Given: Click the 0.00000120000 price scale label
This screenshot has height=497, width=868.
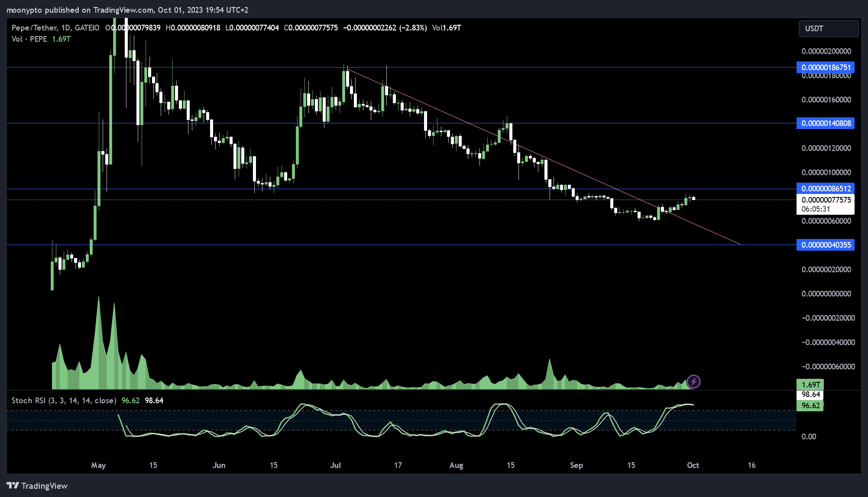Looking at the screenshot, I should pyautogui.click(x=826, y=148).
